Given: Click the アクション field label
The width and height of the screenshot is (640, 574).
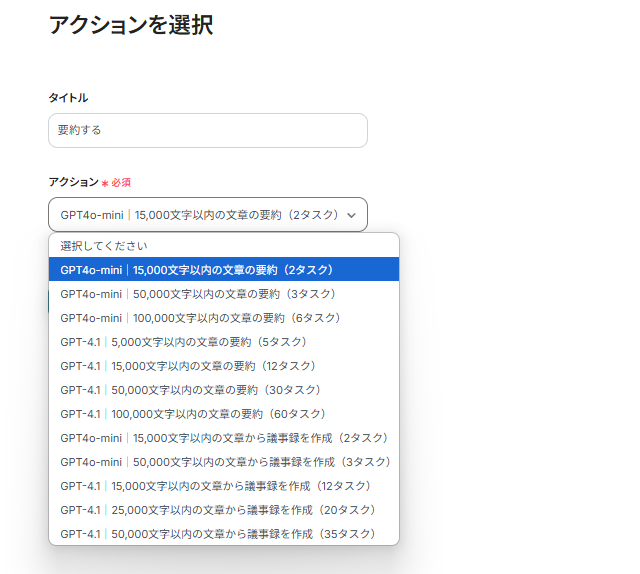Looking at the screenshot, I should click(73, 182).
